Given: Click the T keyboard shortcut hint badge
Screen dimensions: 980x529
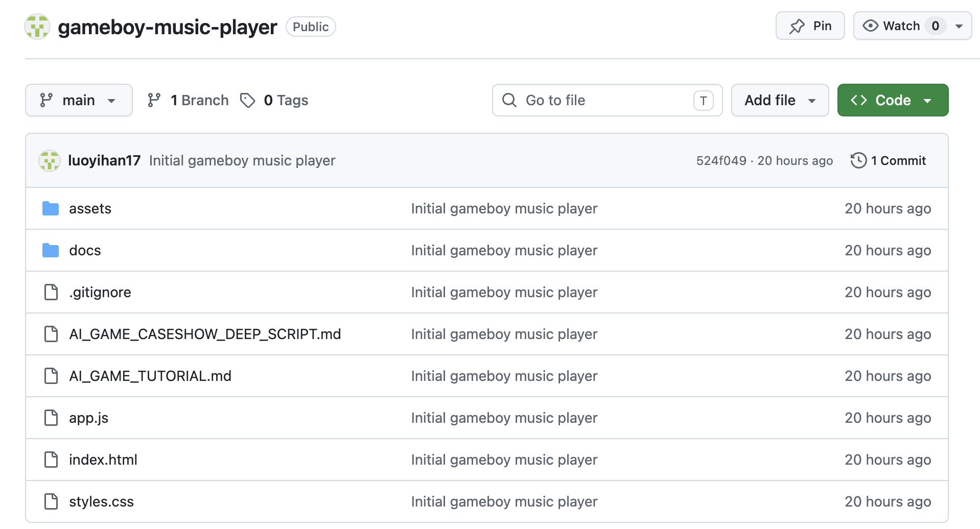Looking at the screenshot, I should [703, 101].
